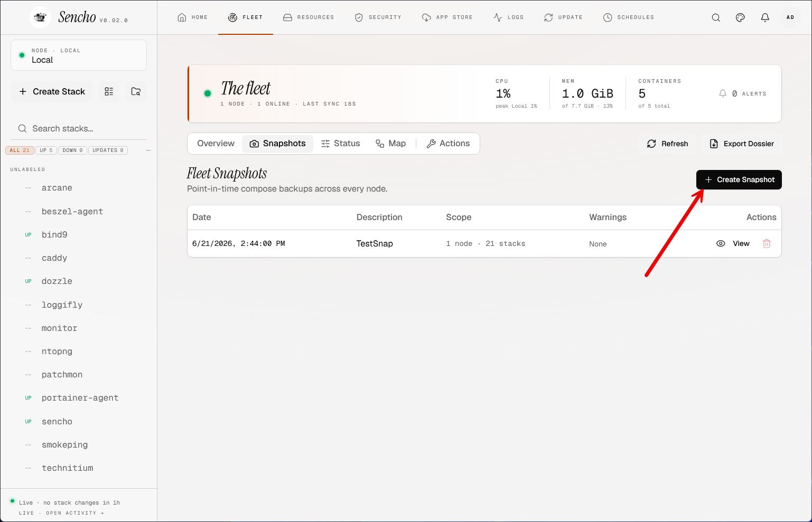The image size is (812, 522).
Task: Focus the Search stacks field
Action: [x=79, y=128]
